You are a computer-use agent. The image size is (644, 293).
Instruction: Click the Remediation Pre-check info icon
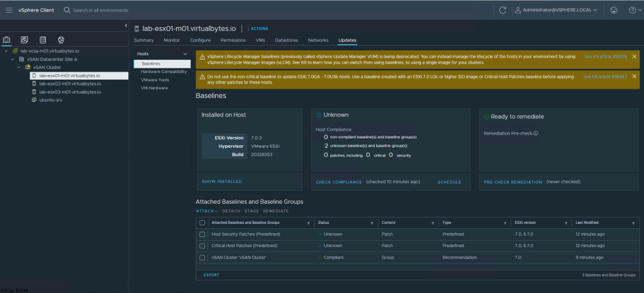point(536,133)
